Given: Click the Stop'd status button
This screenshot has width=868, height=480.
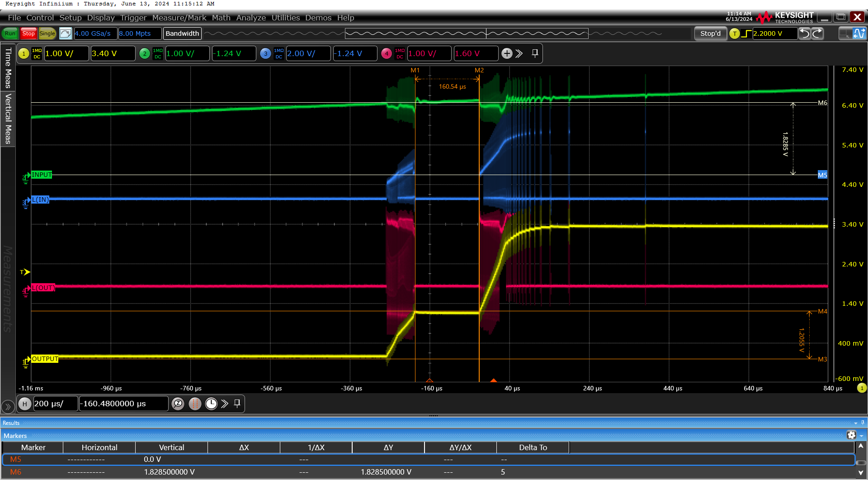Looking at the screenshot, I should 710,33.
